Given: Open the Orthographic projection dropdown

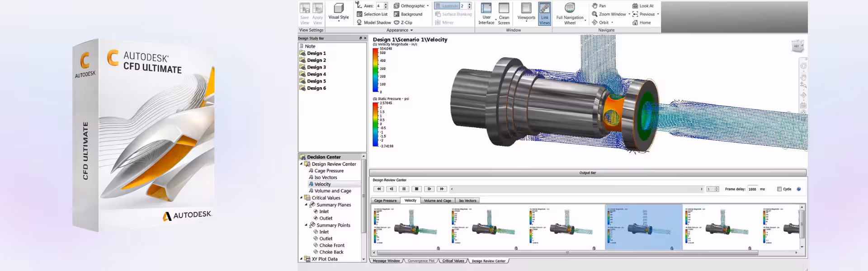Looking at the screenshot, I should coord(411,6).
